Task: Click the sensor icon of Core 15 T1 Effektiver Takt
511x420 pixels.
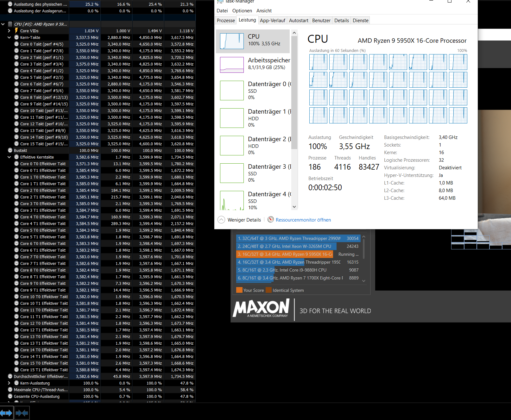Action: (16, 370)
